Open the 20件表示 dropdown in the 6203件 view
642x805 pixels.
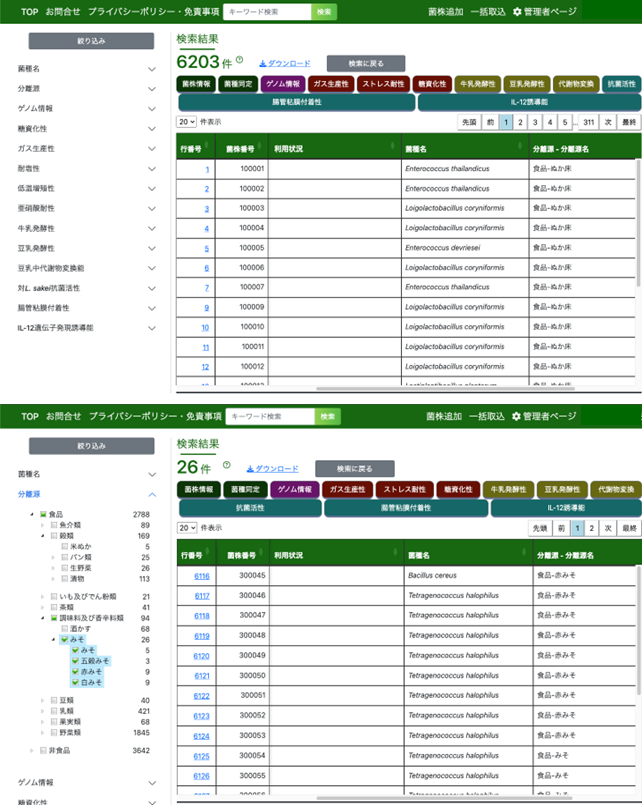click(x=186, y=122)
